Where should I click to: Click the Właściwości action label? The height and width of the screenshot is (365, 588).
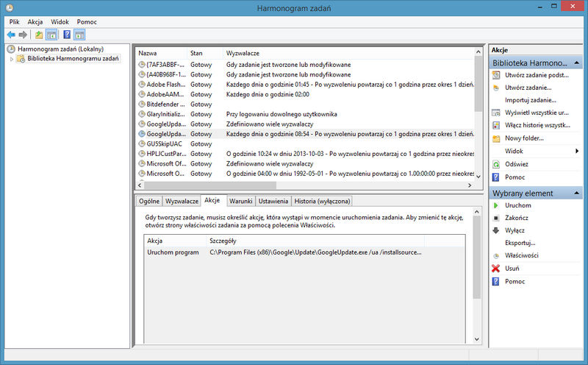click(522, 255)
